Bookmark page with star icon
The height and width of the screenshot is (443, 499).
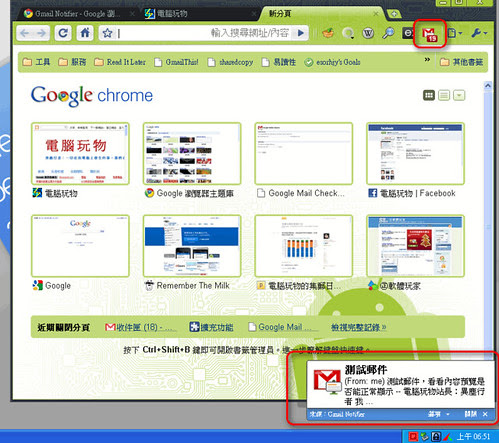click(x=107, y=33)
